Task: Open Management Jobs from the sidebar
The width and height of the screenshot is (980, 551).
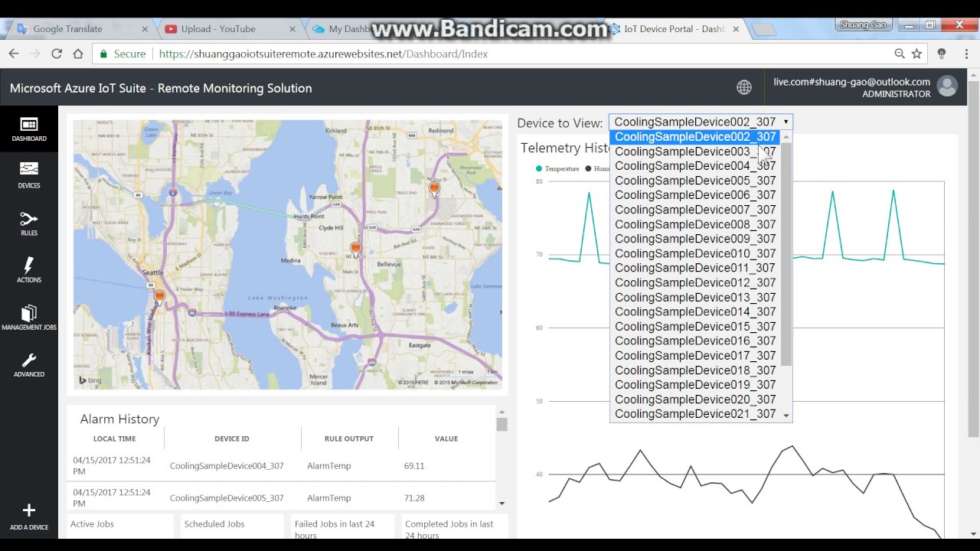Action: [x=28, y=318]
